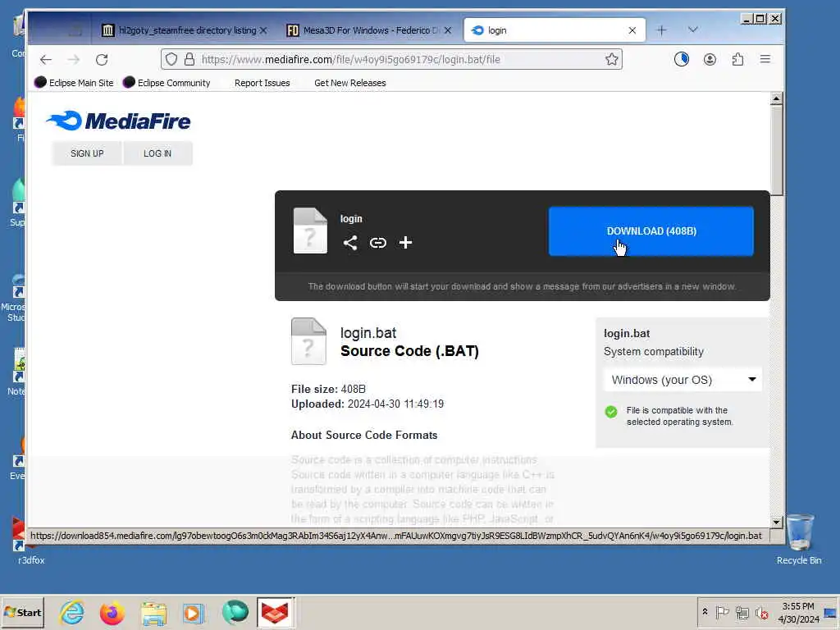
Task: Open Eclipse Community bookmark
Action: click(x=167, y=83)
